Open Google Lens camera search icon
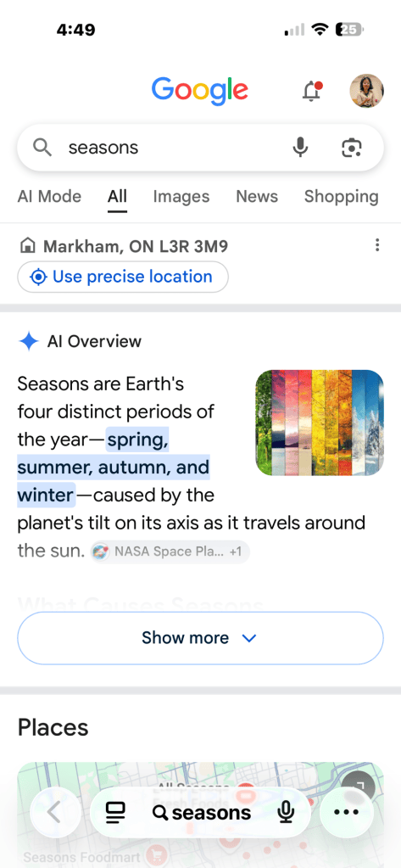Image resolution: width=401 pixels, height=868 pixels. coord(352,148)
